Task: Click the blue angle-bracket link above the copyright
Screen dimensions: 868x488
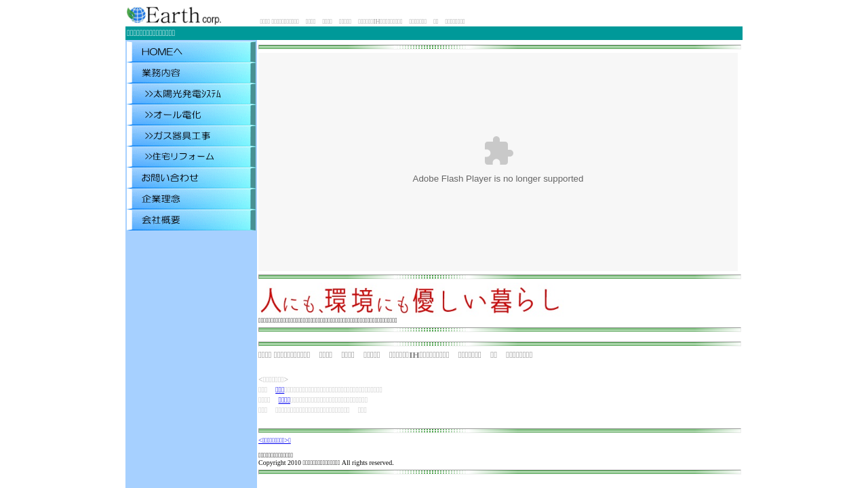Action: (274, 441)
